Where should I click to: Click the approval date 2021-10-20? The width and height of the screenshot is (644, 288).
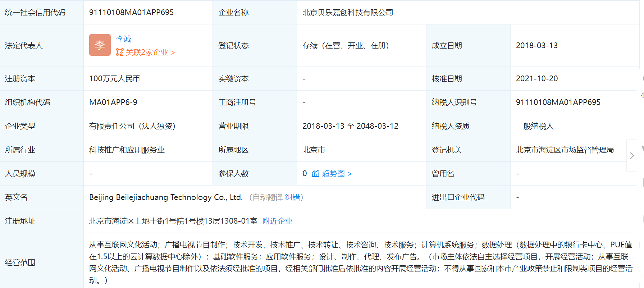[536, 79]
